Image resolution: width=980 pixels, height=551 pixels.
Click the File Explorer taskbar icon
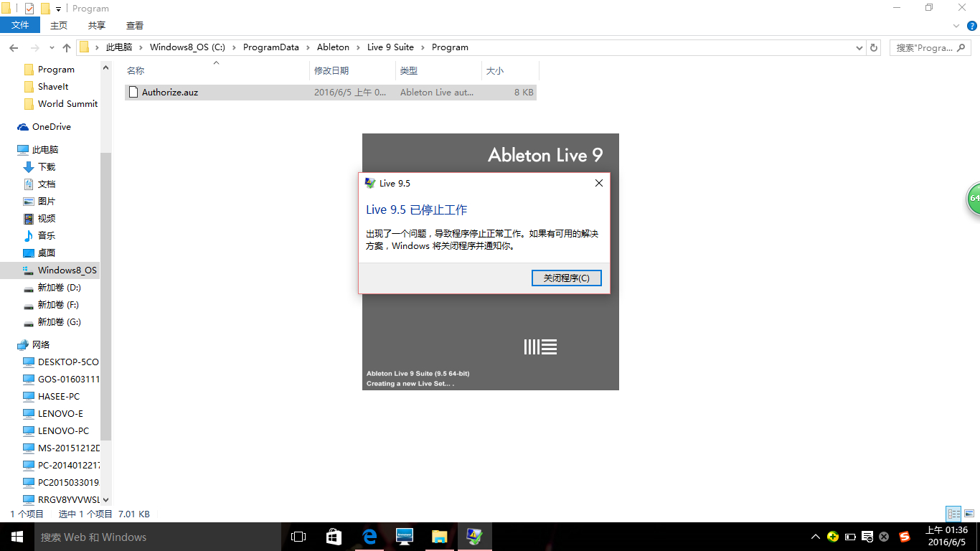tap(440, 537)
